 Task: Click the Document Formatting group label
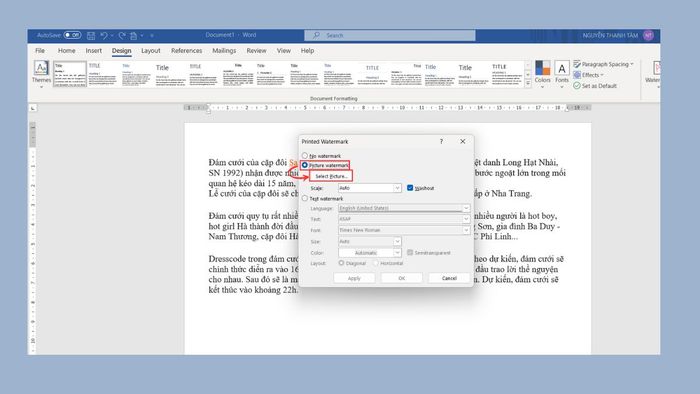point(333,99)
